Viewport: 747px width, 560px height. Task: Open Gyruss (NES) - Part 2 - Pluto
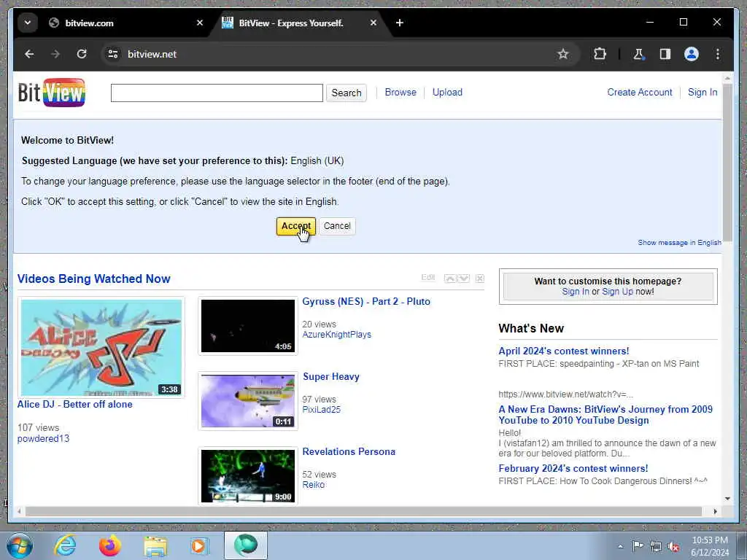pyautogui.click(x=366, y=301)
